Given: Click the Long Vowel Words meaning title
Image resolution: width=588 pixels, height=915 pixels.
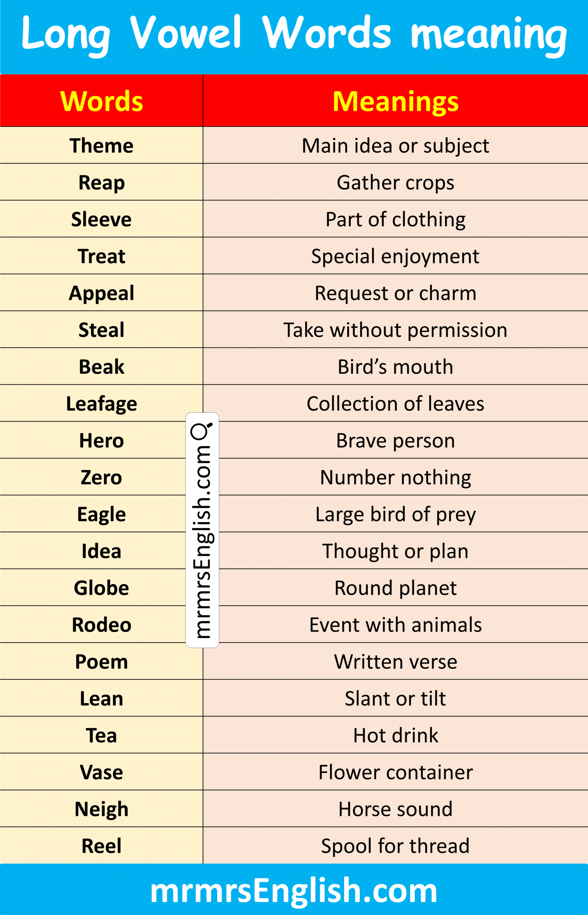Looking at the screenshot, I should (x=294, y=34).
